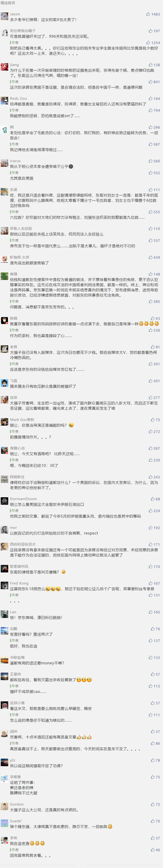163x868 pixels.
Task: Like 飞狐's comment with 301 likes
Action: (x=151, y=381)
